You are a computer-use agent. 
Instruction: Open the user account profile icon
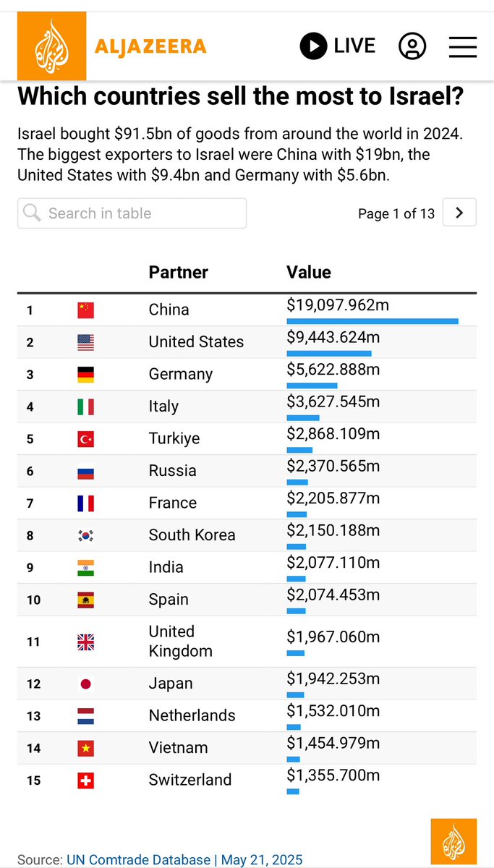click(412, 47)
